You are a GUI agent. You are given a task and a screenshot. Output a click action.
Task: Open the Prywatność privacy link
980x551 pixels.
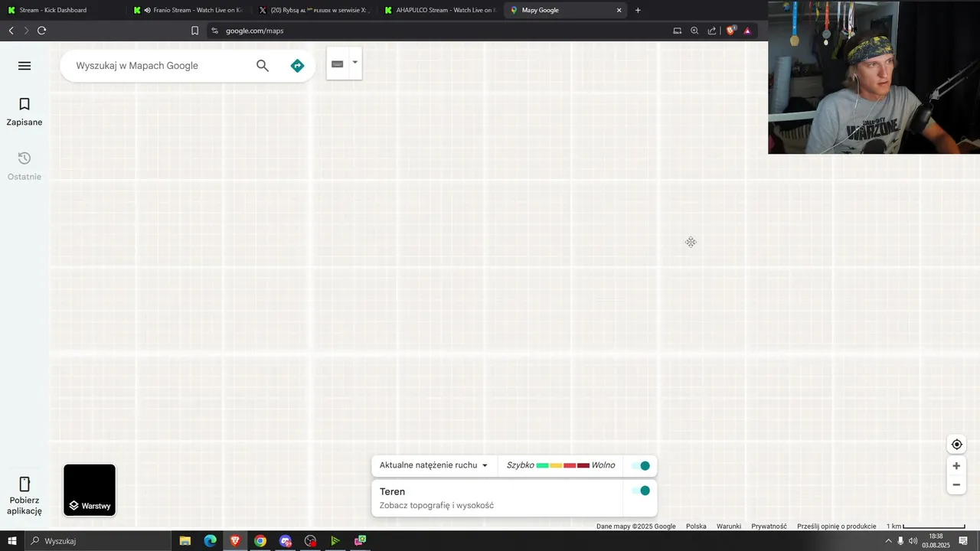(769, 527)
